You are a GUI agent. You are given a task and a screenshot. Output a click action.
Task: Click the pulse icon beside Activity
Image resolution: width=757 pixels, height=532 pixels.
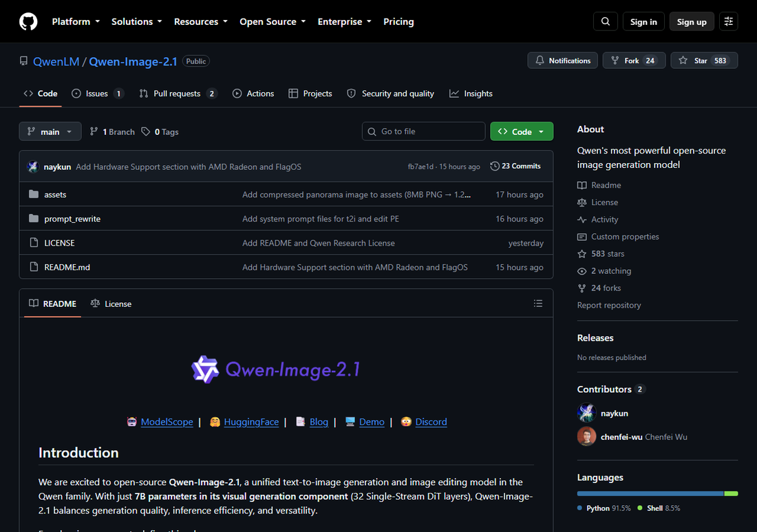coord(582,220)
